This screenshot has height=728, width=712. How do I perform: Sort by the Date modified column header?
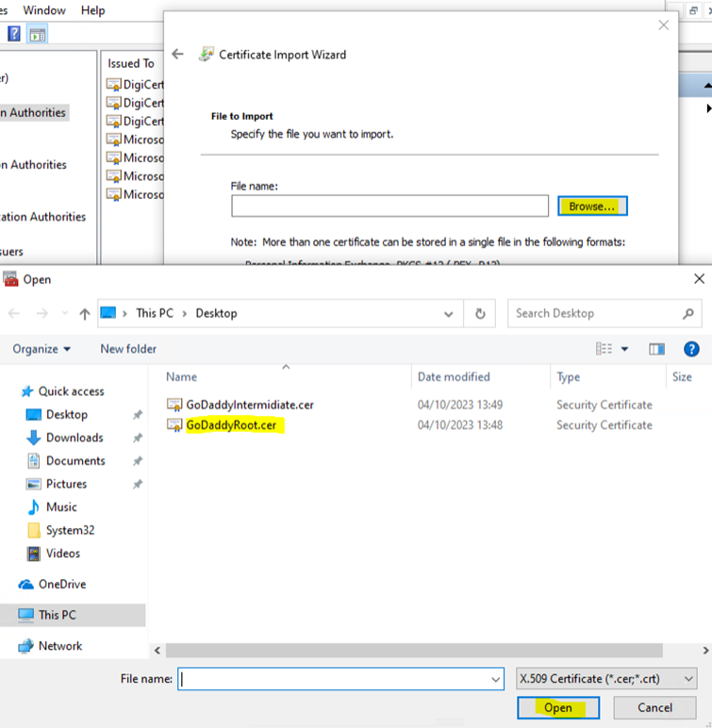tap(454, 377)
